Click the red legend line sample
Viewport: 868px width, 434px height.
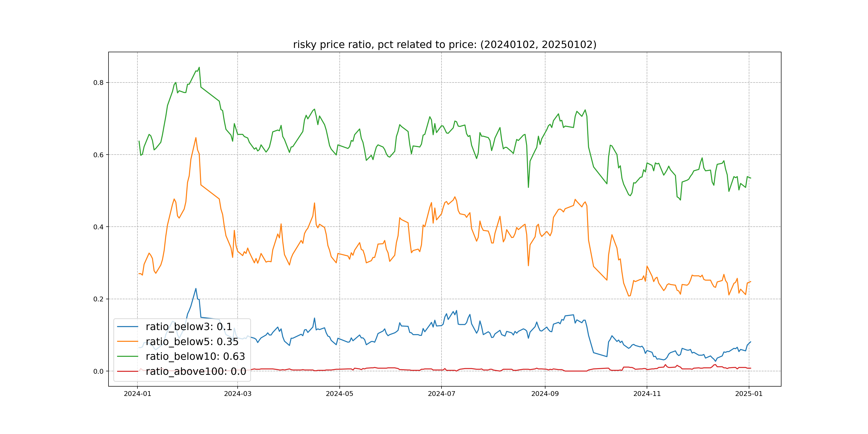(127, 371)
